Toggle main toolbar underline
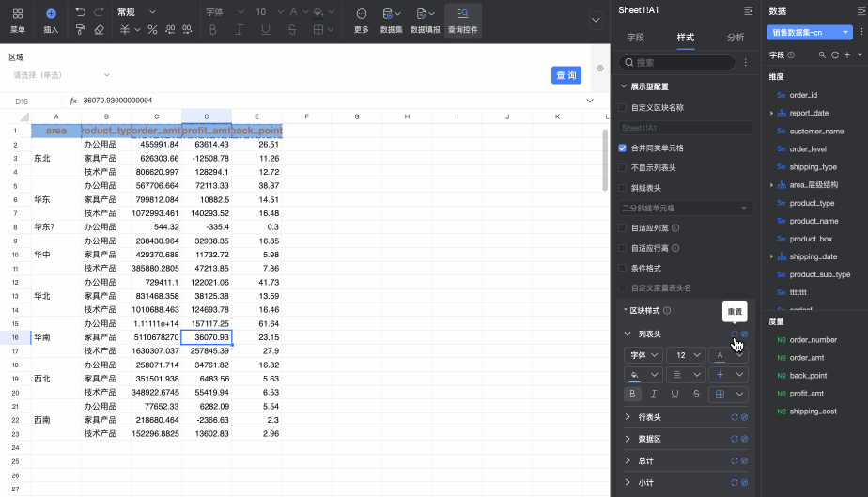Viewport: 868px width, 497px height. click(x=266, y=30)
